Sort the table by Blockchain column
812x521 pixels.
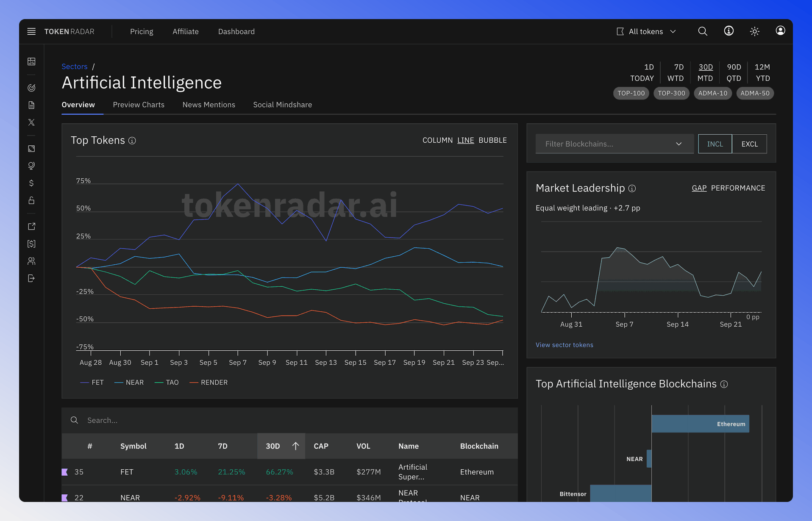point(479,446)
